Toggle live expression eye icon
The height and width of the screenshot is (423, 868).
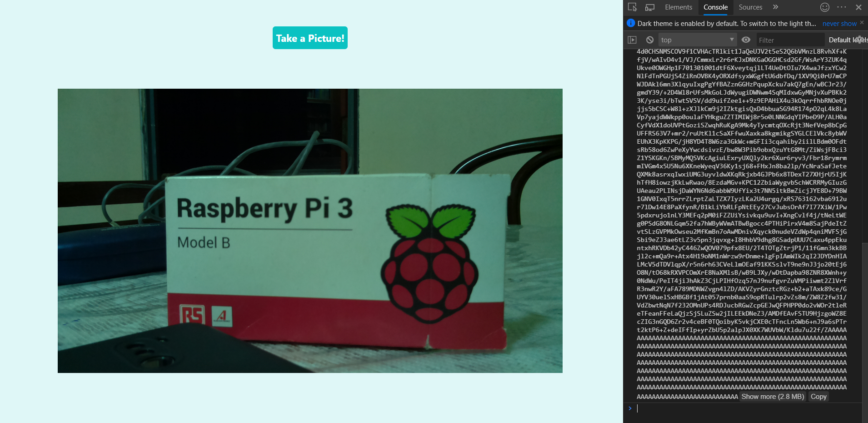[746, 40]
